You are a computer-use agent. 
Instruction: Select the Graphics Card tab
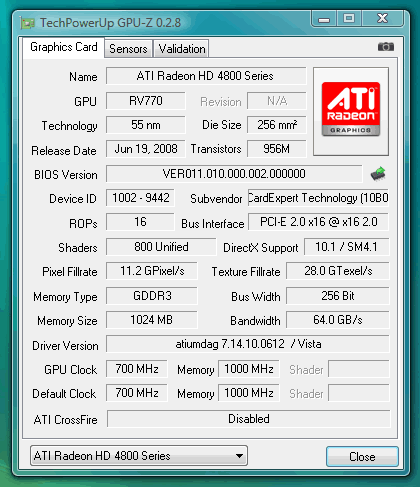click(64, 47)
